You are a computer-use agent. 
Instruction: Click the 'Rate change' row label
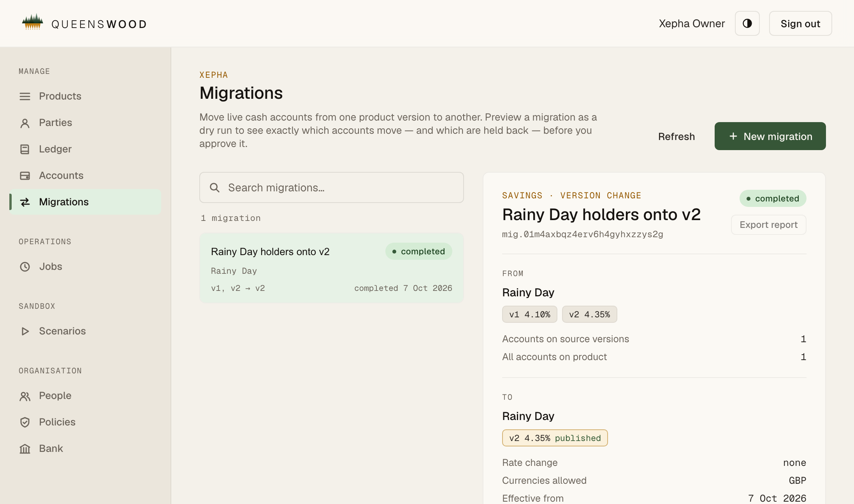tap(530, 462)
